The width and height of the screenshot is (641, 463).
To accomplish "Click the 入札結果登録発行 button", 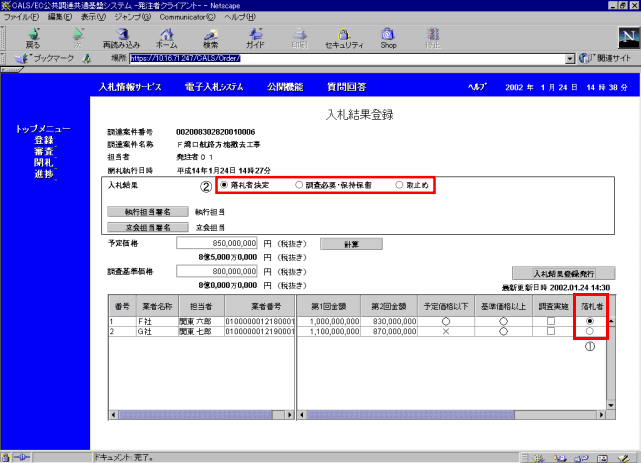I will click(x=563, y=273).
